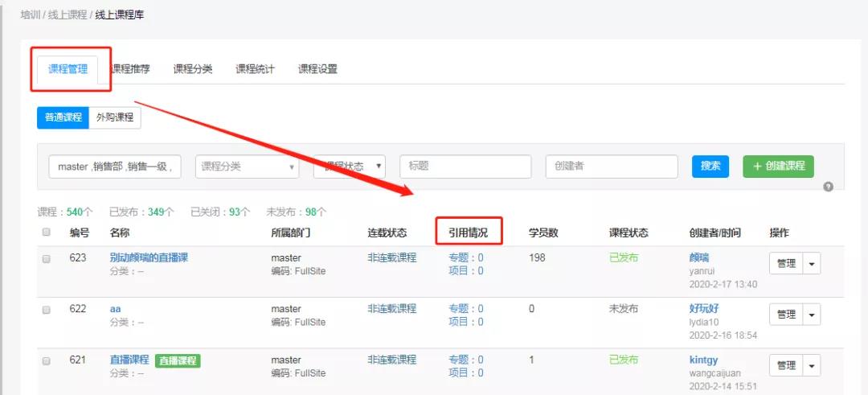The width and height of the screenshot is (868, 395).
Task: Expand the 管理 dropdown arrow for course 622
Action: click(x=812, y=315)
